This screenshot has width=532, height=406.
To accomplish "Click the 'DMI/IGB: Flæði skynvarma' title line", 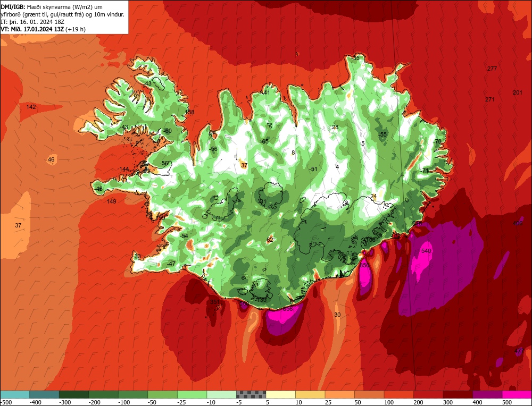I will click(52, 7).
